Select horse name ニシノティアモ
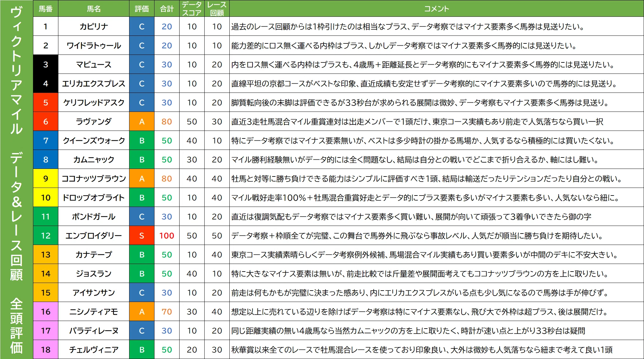 pyautogui.click(x=94, y=311)
